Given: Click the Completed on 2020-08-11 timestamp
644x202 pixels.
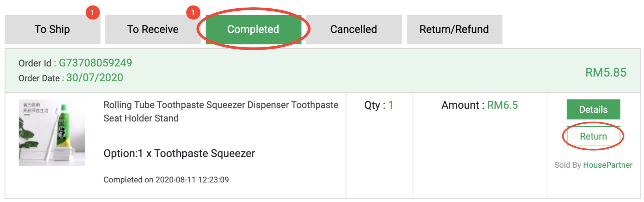Looking at the screenshot, I should coord(166,180).
